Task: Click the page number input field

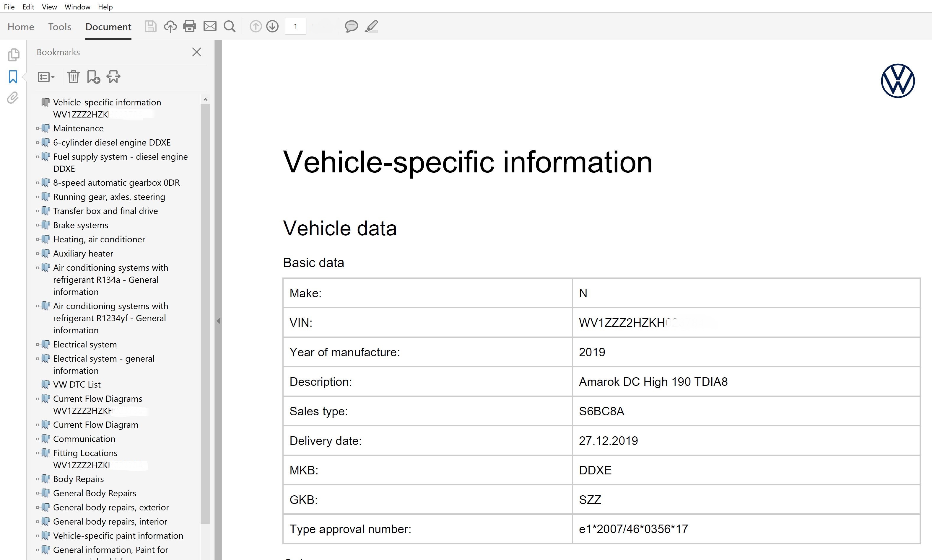Action: [295, 26]
